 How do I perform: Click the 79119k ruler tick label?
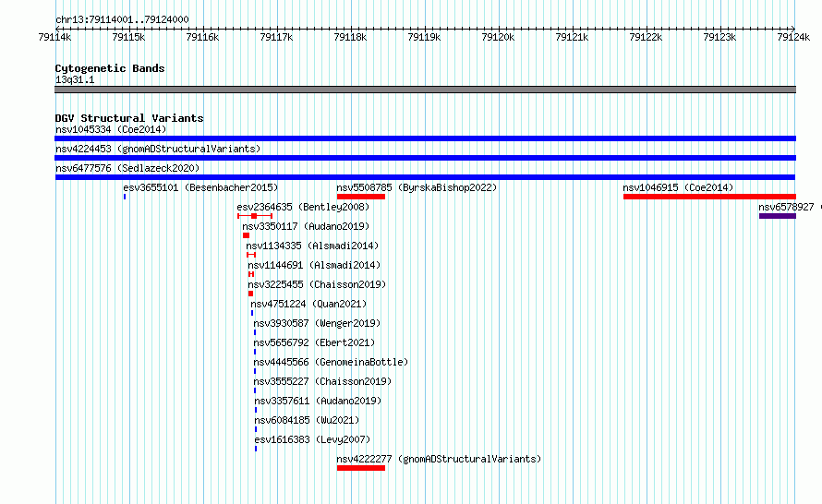point(424,37)
